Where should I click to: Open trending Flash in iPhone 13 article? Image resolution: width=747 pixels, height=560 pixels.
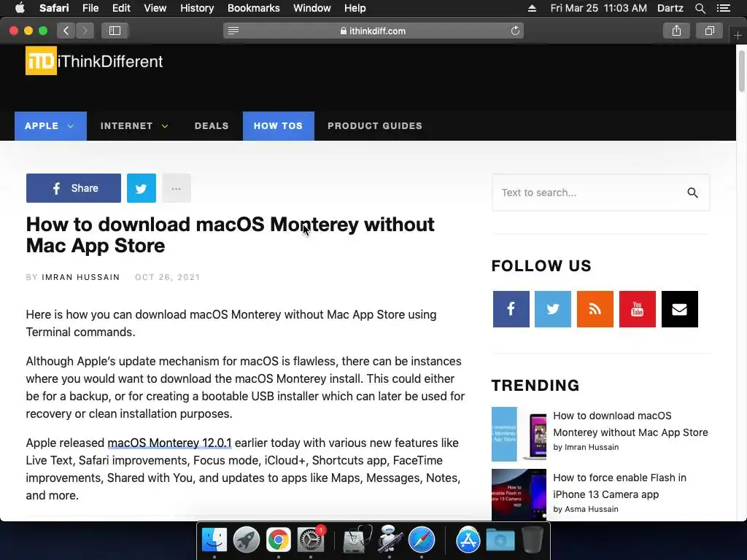coord(619,486)
